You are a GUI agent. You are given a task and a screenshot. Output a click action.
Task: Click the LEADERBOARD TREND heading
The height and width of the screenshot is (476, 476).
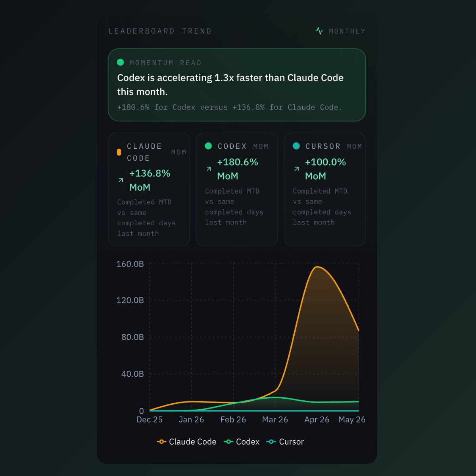click(x=160, y=31)
